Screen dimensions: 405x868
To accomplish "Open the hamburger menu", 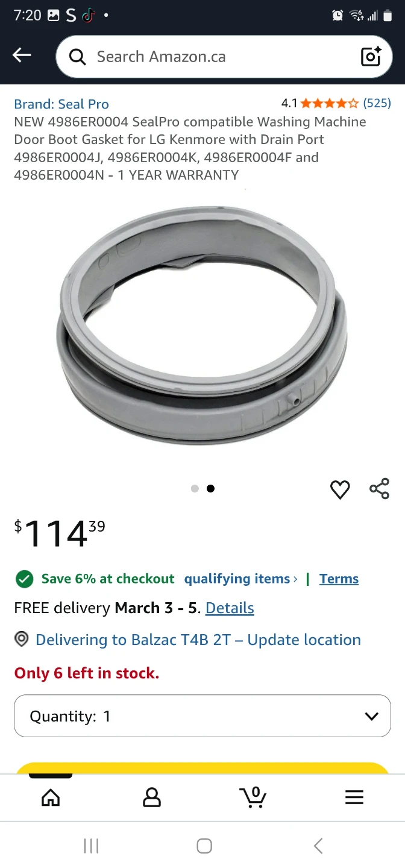I will coord(354,797).
